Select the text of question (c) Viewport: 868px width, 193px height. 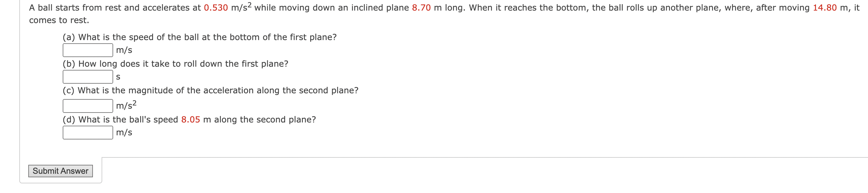pyautogui.click(x=210, y=90)
